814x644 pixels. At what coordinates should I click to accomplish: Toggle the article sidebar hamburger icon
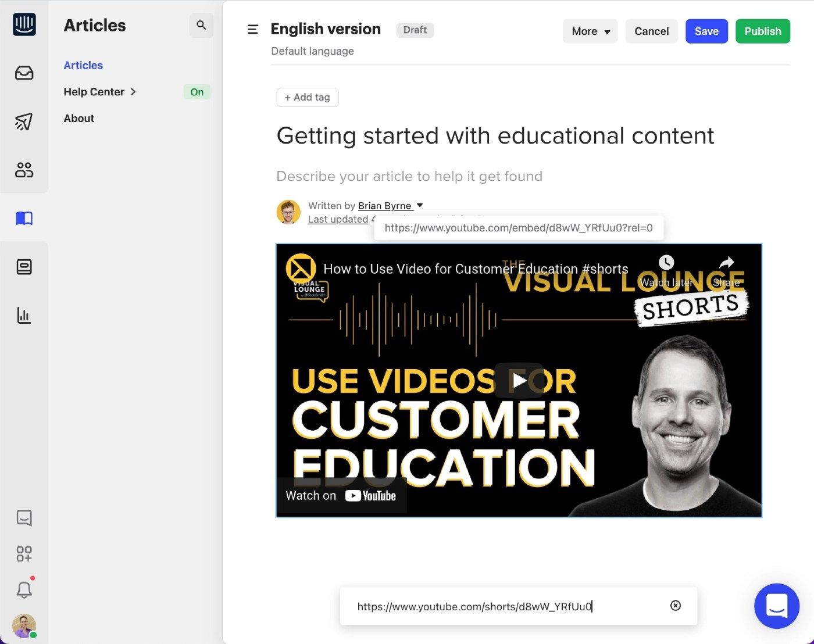(253, 30)
